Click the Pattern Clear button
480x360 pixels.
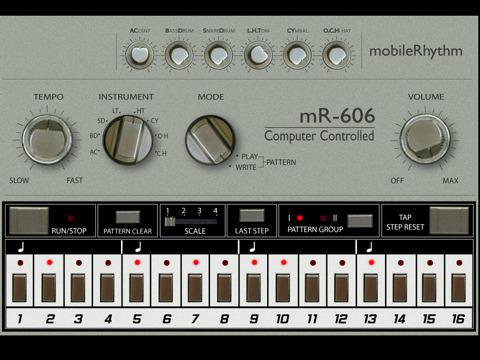pyautogui.click(x=128, y=217)
